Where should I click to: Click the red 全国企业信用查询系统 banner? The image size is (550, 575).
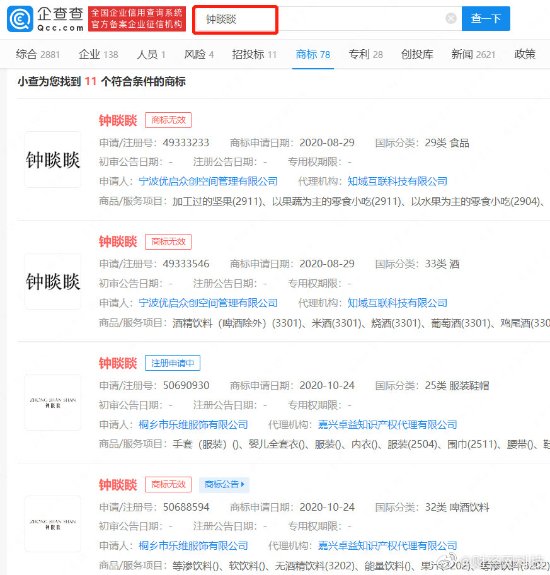(x=137, y=19)
